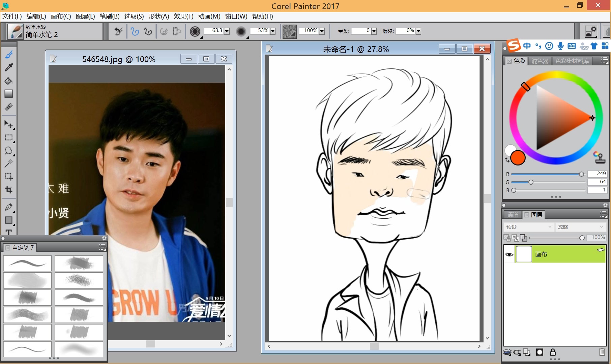Swap main and additional colors icon
This screenshot has height=364, width=611.
pyautogui.click(x=507, y=160)
